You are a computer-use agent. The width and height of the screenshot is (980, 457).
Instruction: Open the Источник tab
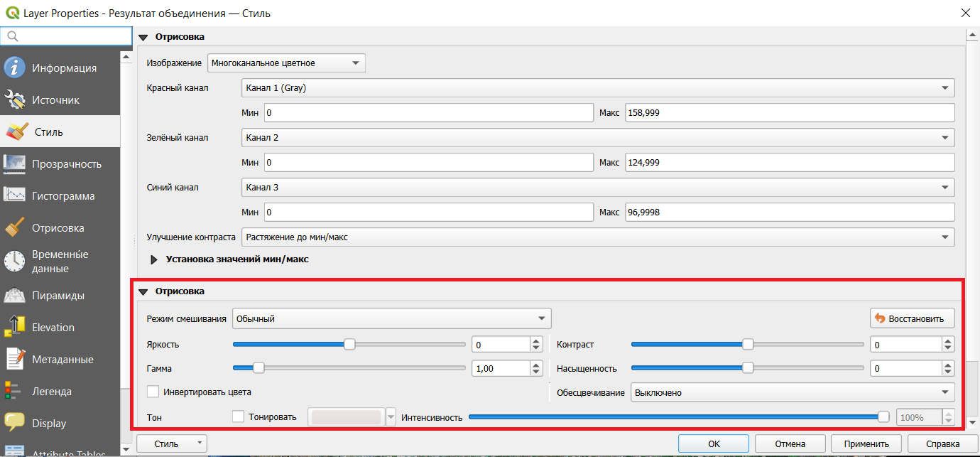pyautogui.click(x=60, y=100)
